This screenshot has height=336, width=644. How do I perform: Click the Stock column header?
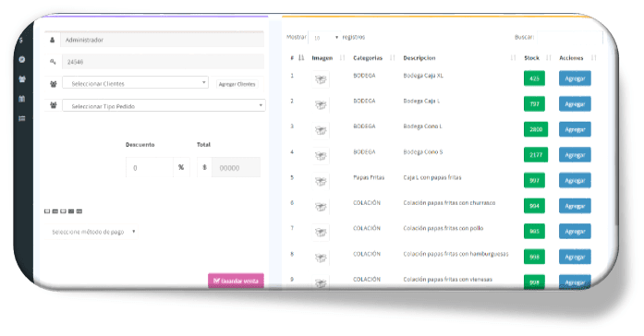[x=531, y=58]
